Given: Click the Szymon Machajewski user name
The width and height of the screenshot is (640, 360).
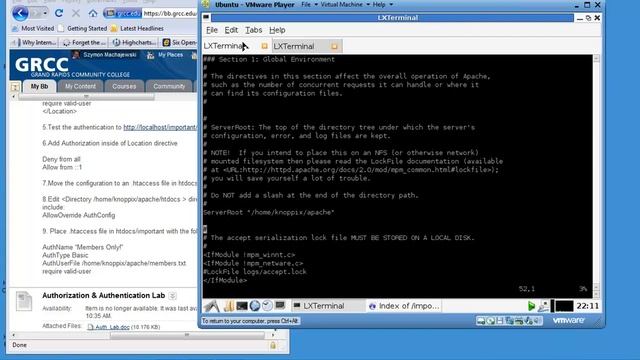Looking at the screenshot, I should 109,55.
